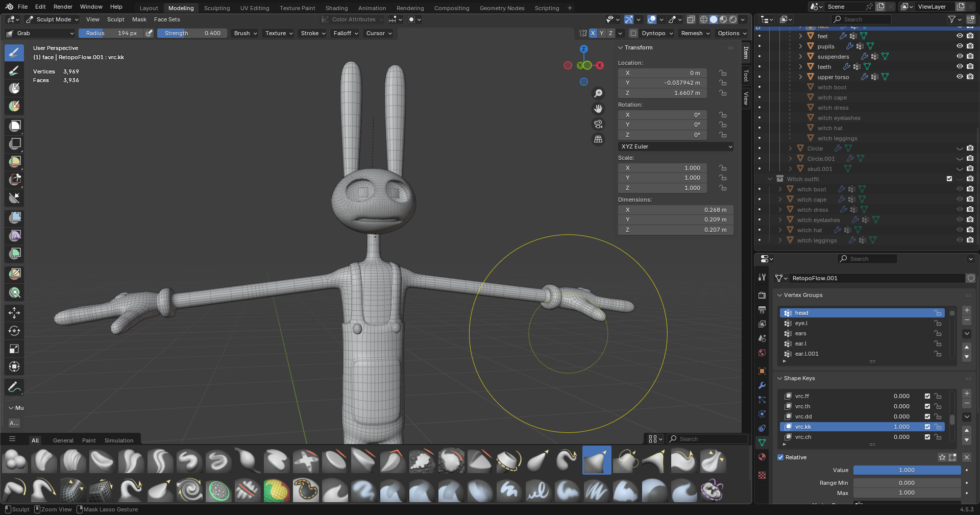Choose the Blob brush thumbnail
980x515 pixels.
tap(15, 460)
